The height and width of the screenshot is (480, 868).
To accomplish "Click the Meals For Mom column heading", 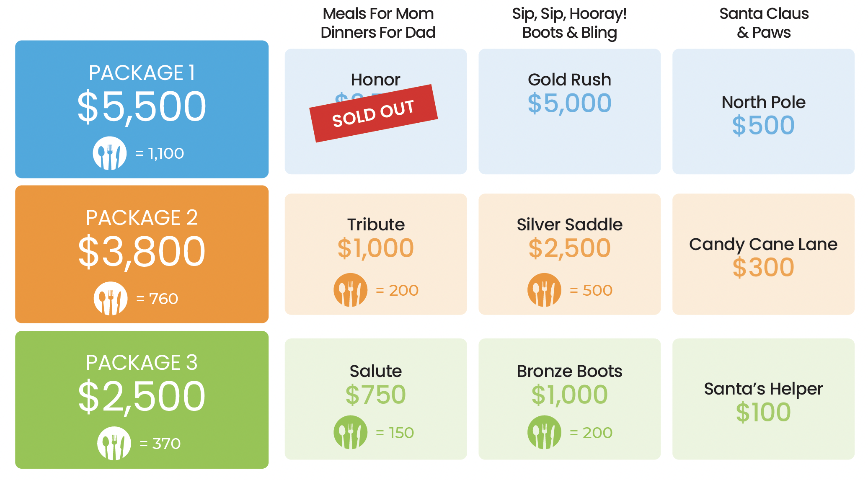I will [378, 23].
